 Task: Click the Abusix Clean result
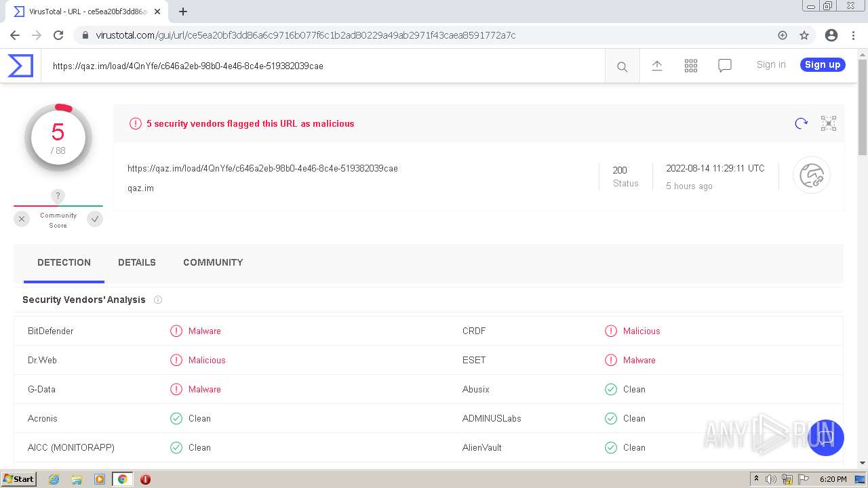click(634, 390)
